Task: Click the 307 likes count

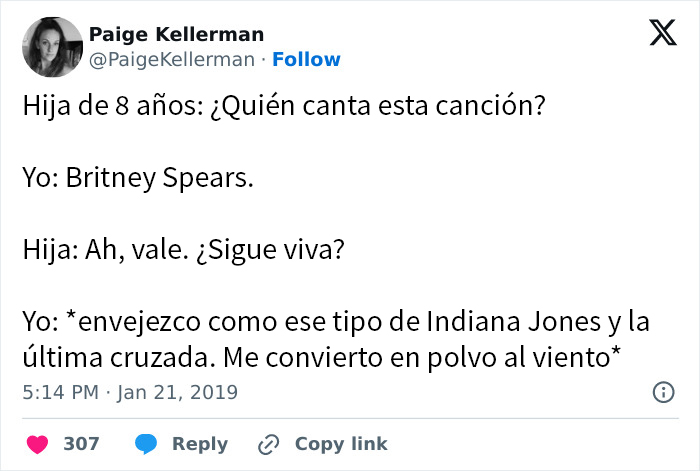Action: [x=81, y=443]
